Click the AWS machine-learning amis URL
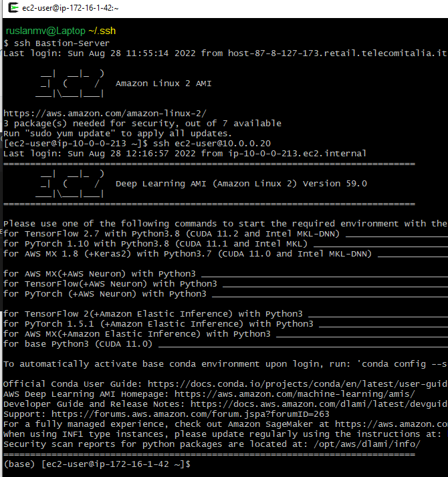 pyautogui.click(x=295, y=394)
